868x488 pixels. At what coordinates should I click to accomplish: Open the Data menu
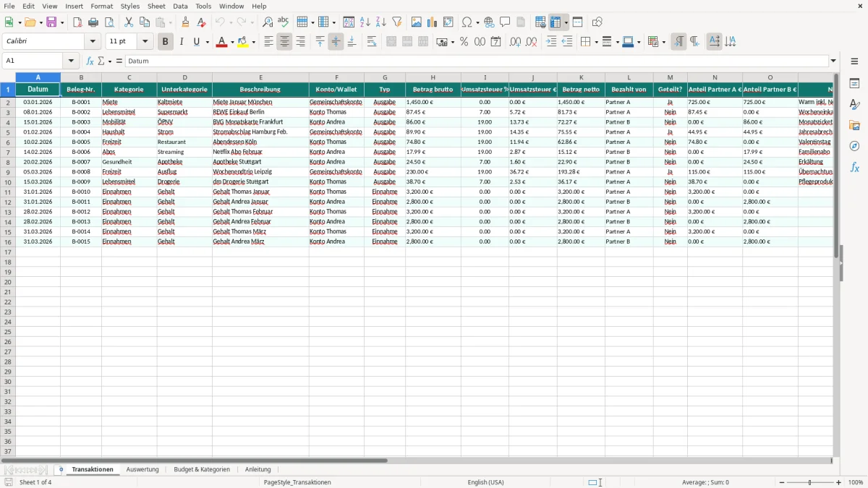tap(180, 6)
